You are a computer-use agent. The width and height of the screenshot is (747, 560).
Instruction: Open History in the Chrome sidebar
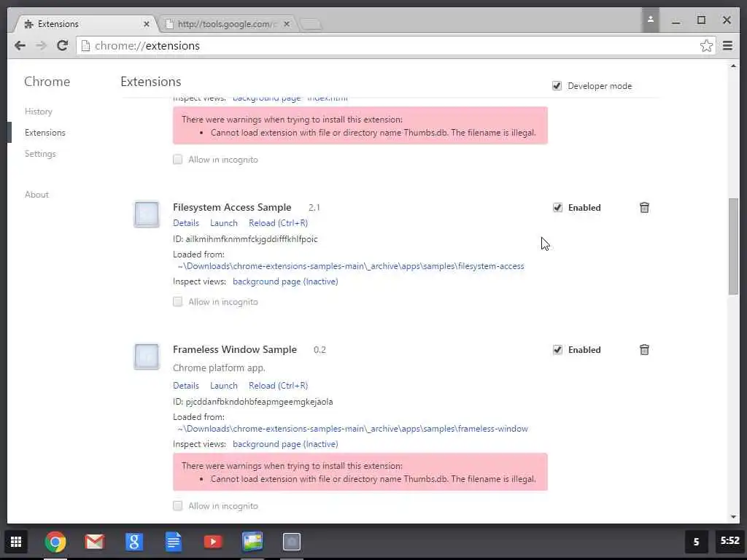[39, 112]
